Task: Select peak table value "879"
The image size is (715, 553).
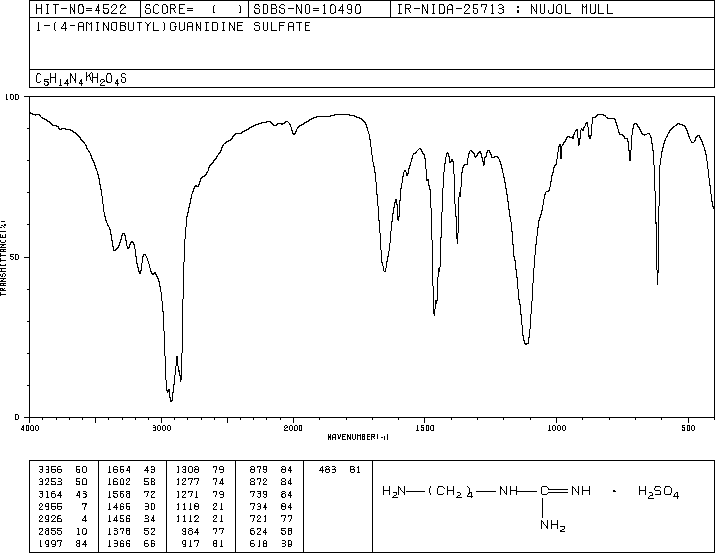Action: [259, 470]
